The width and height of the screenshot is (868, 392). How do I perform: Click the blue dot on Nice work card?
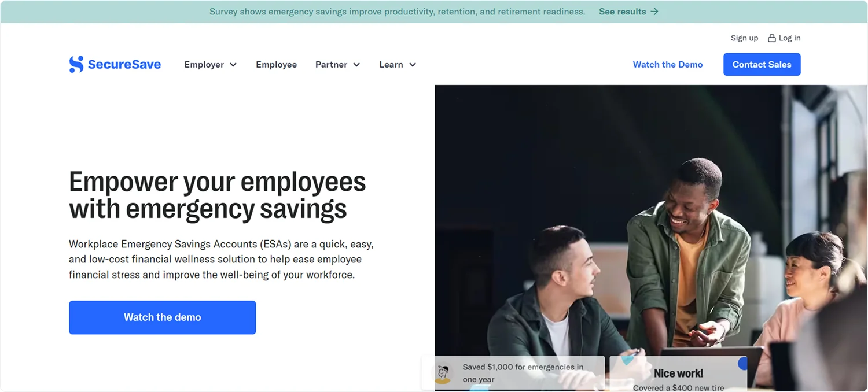743,364
